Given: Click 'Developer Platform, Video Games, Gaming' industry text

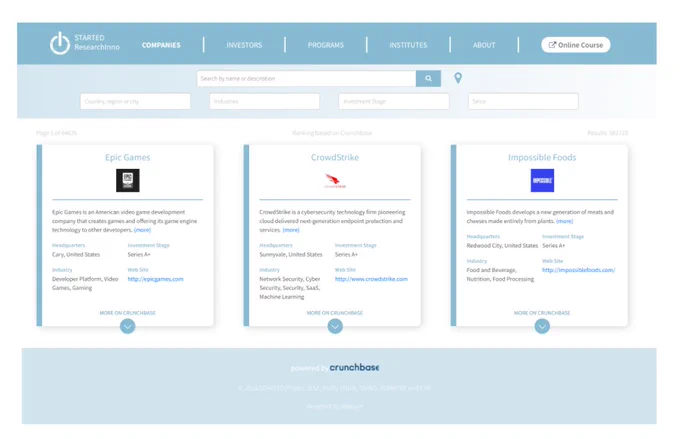Looking at the screenshot, I should tap(85, 283).
